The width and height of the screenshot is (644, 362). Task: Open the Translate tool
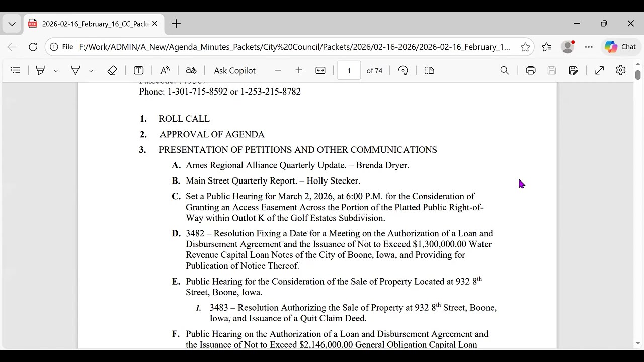pyautogui.click(x=191, y=70)
